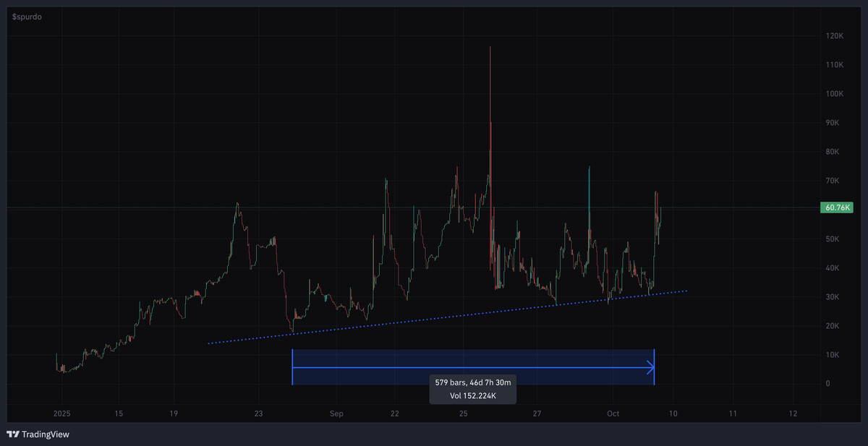Click the 11 date axis label
868x446 pixels.
[x=733, y=414]
